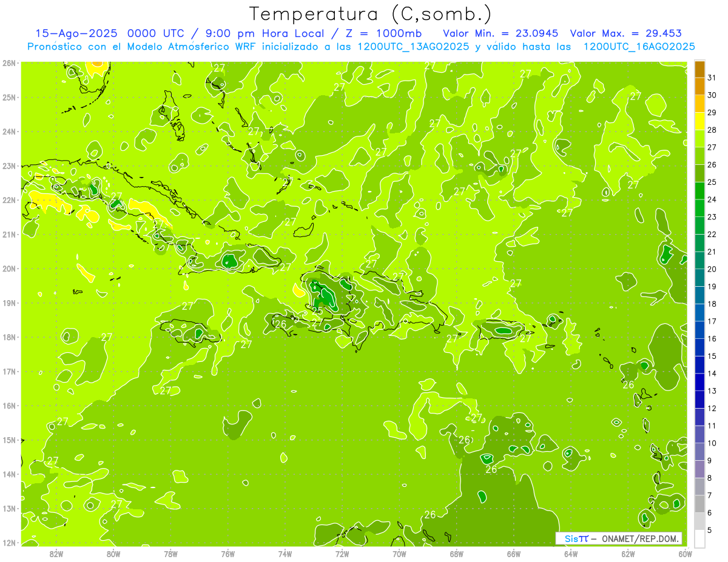Click the 68W longitude label
Viewport: 728px width, 562px height.
pyautogui.click(x=456, y=554)
